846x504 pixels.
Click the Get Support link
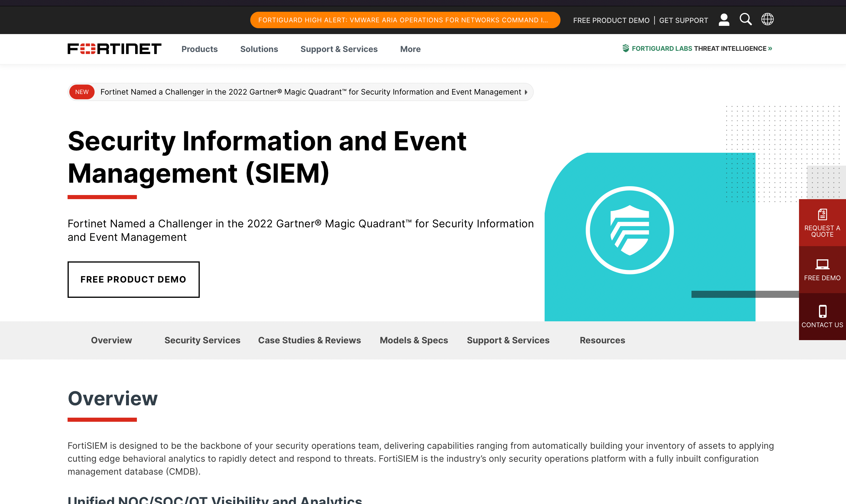pos(683,20)
